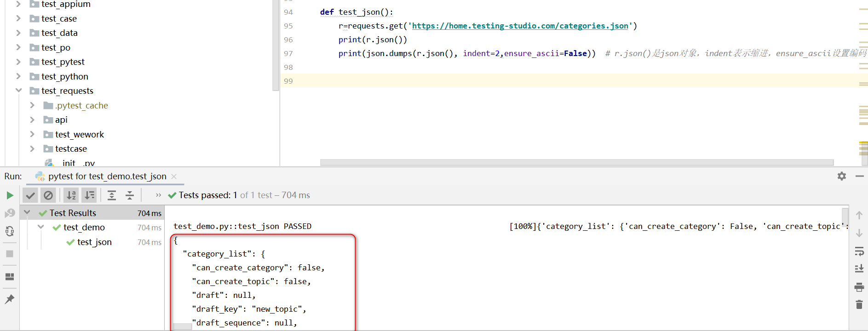Click Rerun Failed Tests icon
Screen dimensions: 868x331
[x=10, y=213]
